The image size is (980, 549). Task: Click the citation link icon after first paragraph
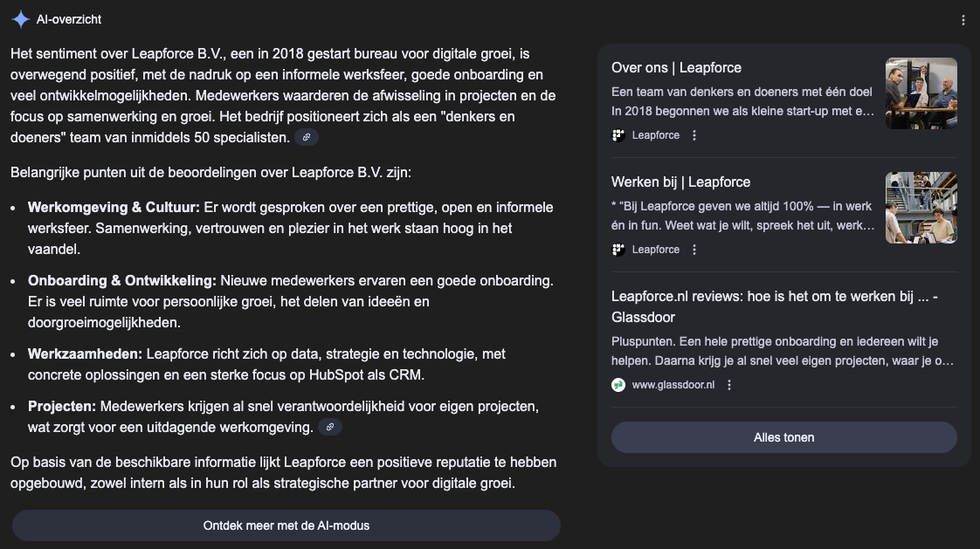pyautogui.click(x=307, y=137)
